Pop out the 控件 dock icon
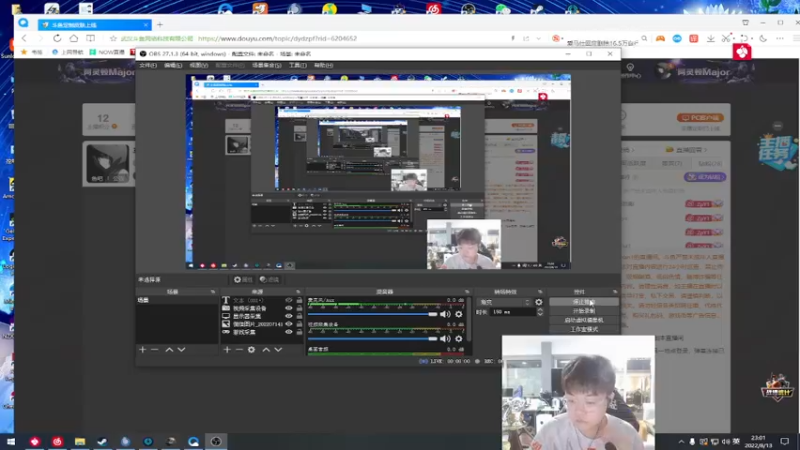 click(x=615, y=292)
